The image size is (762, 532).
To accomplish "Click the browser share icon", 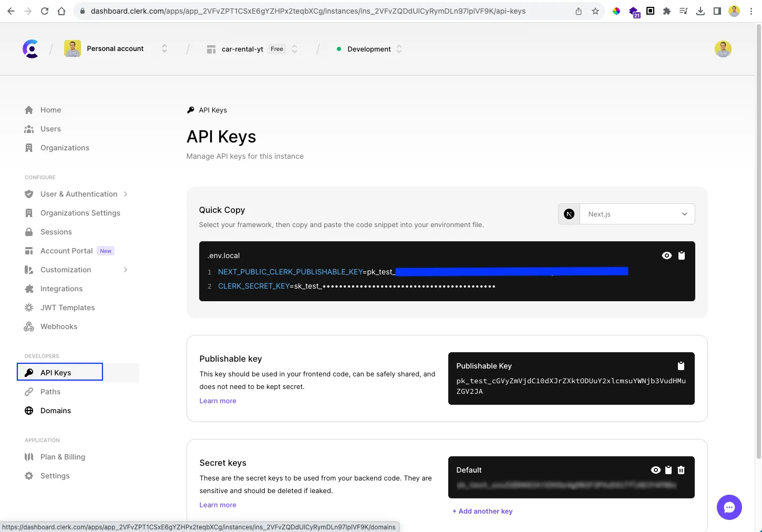I will coord(579,11).
